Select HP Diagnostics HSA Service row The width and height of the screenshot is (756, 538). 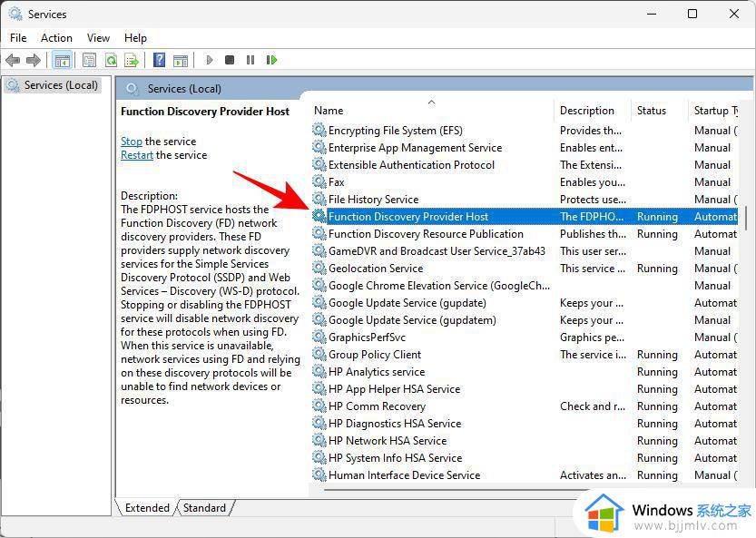[525, 424]
